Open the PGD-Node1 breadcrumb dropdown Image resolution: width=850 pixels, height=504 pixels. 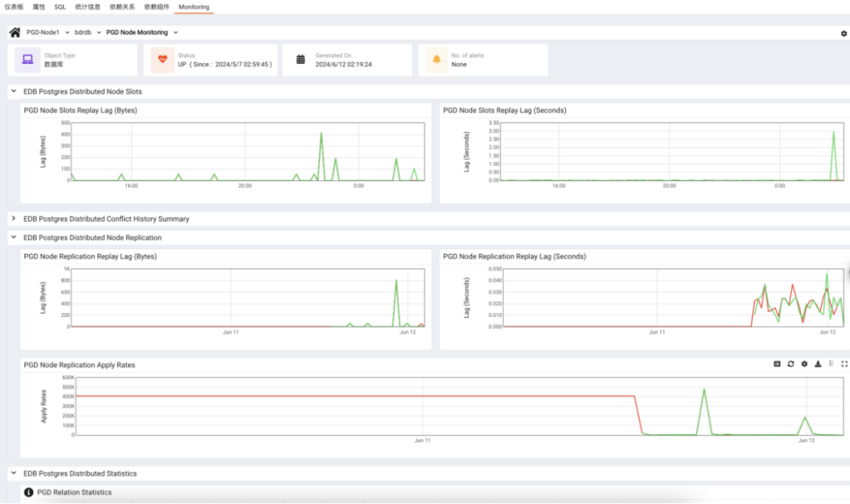(x=67, y=32)
